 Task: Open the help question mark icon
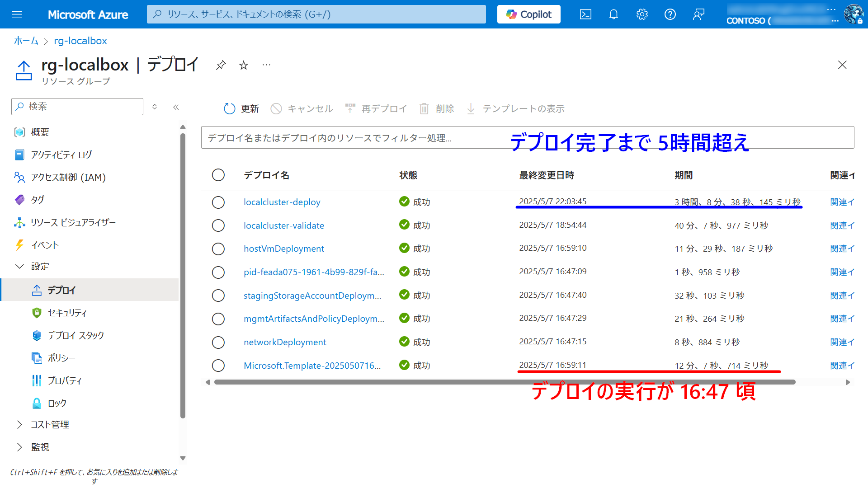pyautogui.click(x=670, y=14)
